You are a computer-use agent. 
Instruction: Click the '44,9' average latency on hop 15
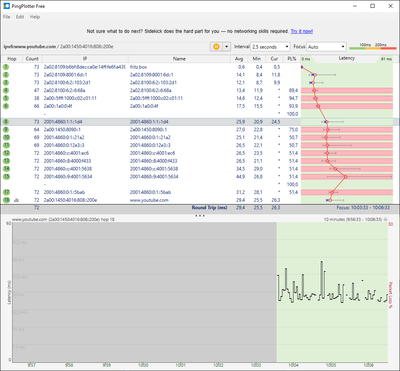tap(241, 176)
